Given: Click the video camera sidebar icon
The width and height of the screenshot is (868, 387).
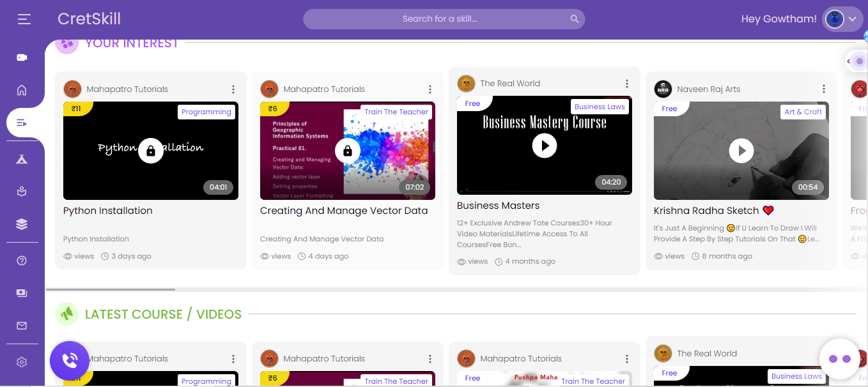Looking at the screenshot, I should [22, 57].
